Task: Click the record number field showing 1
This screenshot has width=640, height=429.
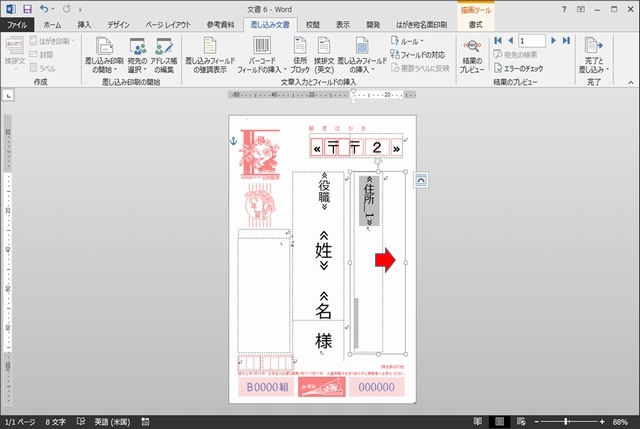Action: pos(532,41)
